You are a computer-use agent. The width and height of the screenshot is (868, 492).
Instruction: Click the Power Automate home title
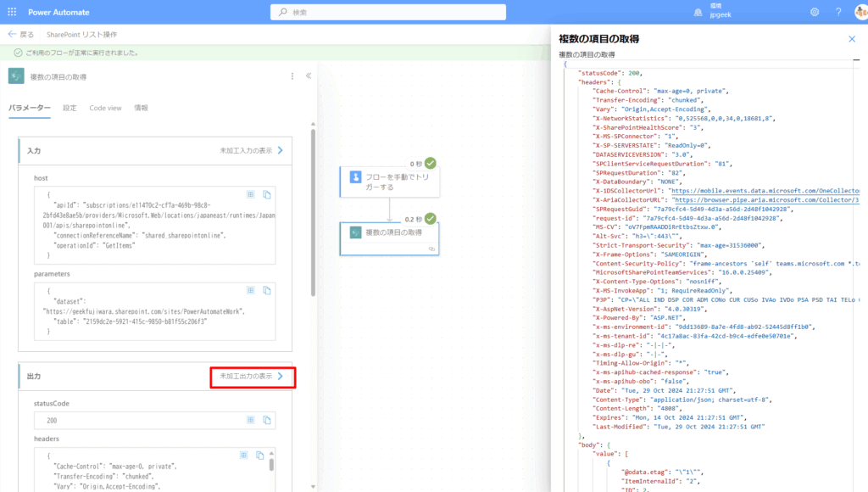58,12
